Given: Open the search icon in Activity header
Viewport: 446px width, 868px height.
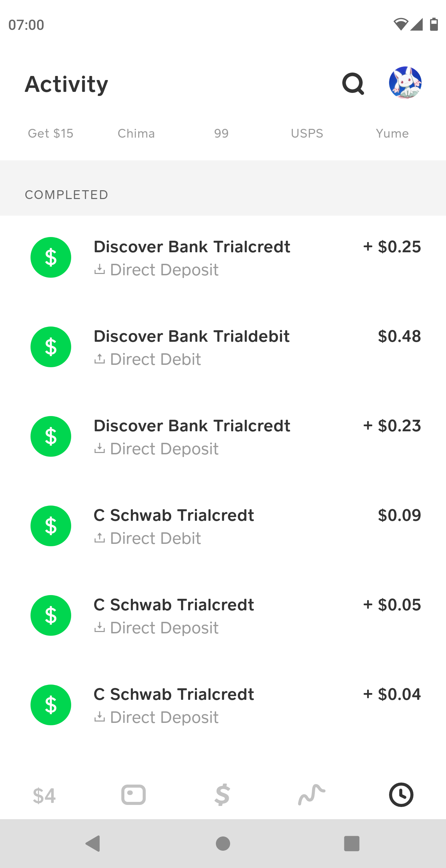Looking at the screenshot, I should (353, 83).
